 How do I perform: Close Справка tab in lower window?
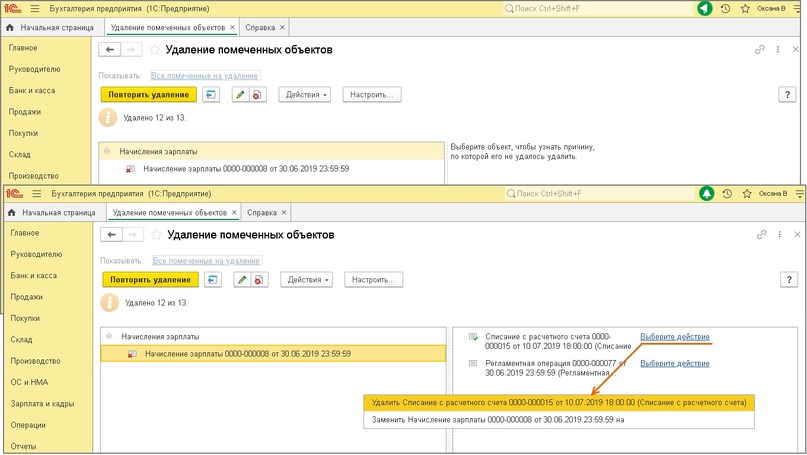pyautogui.click(x=284, y=213)
